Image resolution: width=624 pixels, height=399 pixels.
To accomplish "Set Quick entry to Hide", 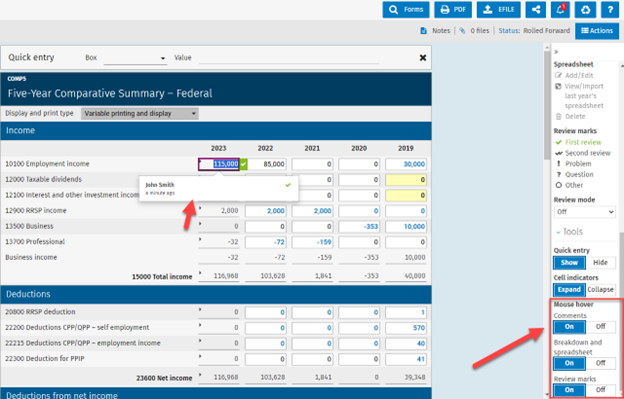I will tap(601, 263).
